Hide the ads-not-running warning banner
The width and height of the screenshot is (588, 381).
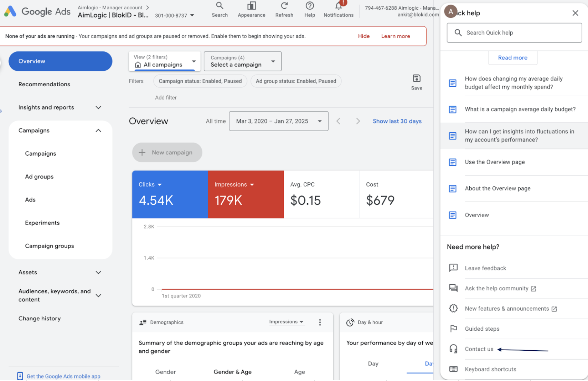(x=364, y=36)
